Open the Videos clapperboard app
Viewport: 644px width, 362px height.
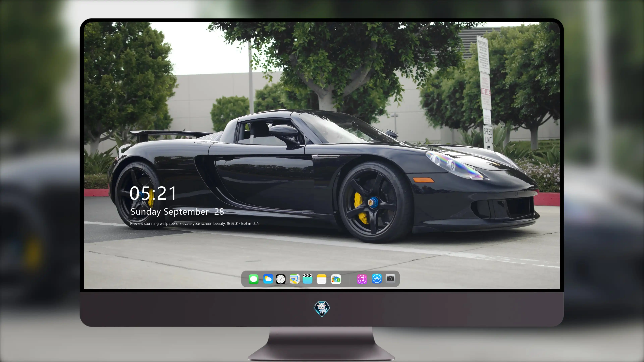click(308, 279)
